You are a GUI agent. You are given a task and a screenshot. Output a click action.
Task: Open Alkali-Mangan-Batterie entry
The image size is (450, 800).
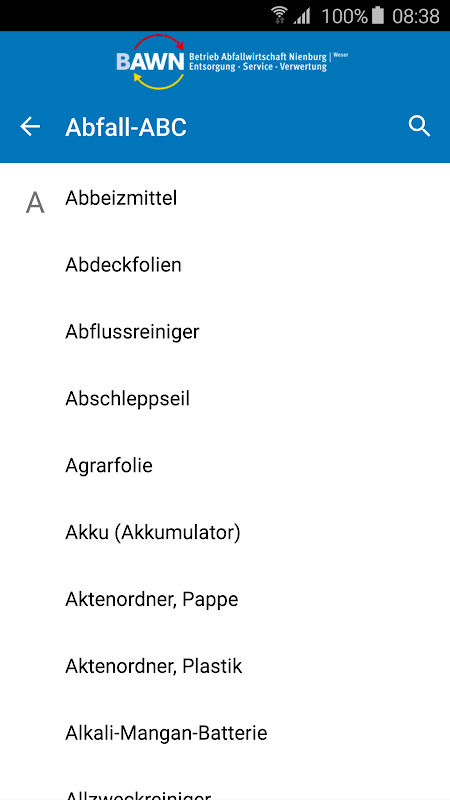tap(225, 733)
